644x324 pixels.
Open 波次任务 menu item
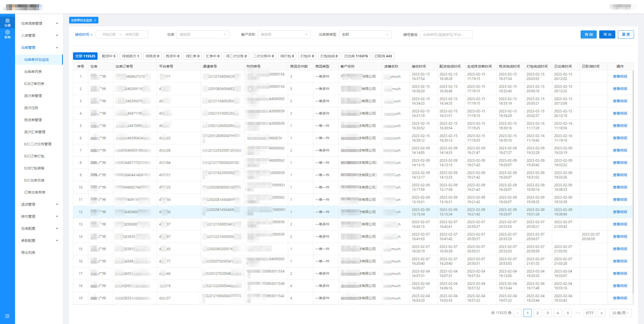coord(39,108)
